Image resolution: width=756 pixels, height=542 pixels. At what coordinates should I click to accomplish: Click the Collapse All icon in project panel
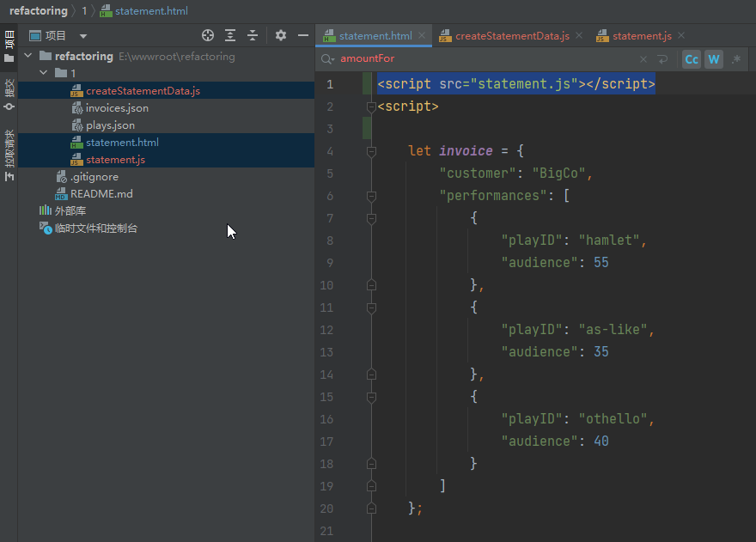pos(253,36)
